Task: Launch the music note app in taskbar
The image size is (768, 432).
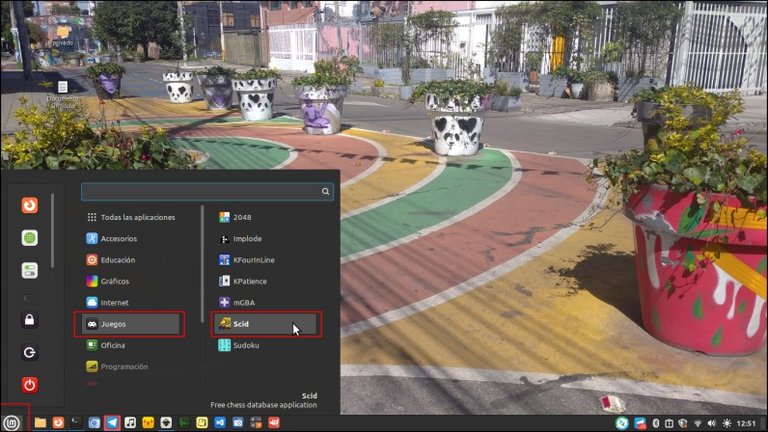Action: pos(130,423)
